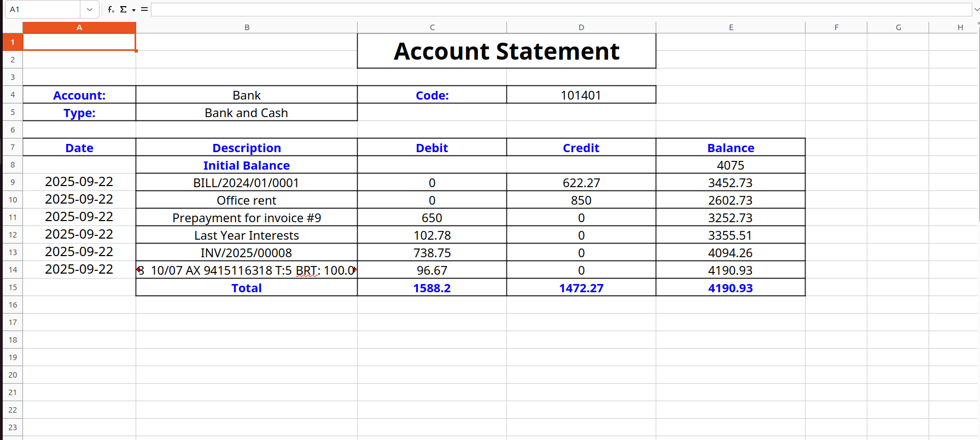Select the debit value 650
Viewport: 980px width, 440px height.
432,217
